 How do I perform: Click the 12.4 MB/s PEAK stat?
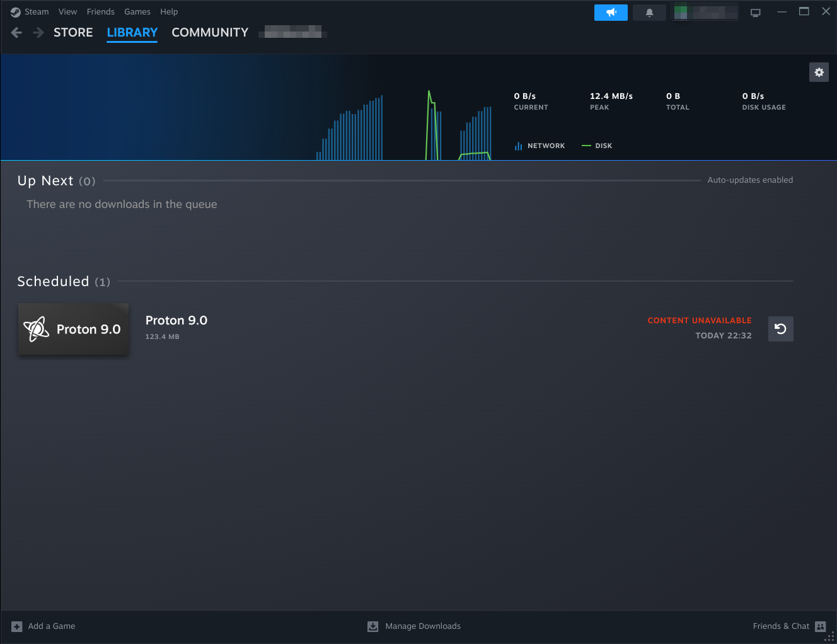(x=611, y=101)
